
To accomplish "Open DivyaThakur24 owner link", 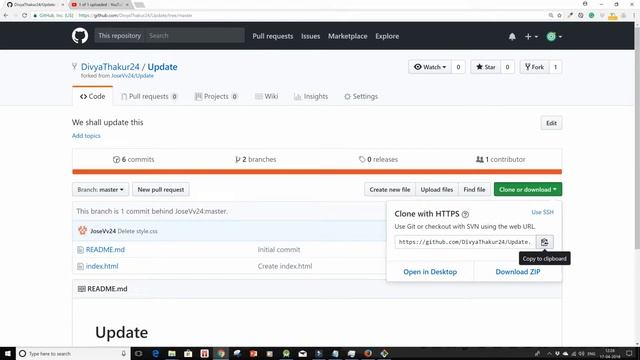I will [x=110, y=67].
